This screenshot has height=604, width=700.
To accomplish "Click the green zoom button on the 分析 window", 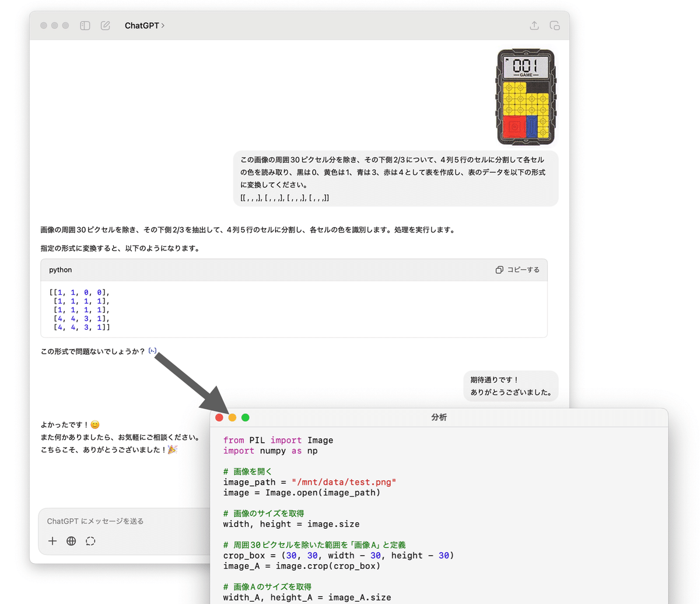I will pos(246,417).
